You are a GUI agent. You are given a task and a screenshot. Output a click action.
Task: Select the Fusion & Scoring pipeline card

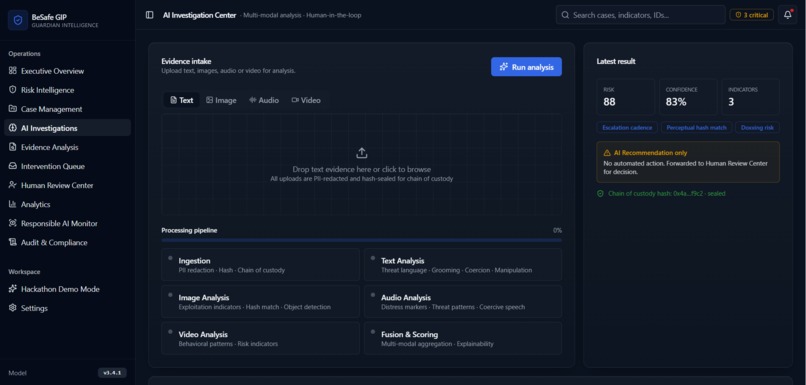click(463, 338)
